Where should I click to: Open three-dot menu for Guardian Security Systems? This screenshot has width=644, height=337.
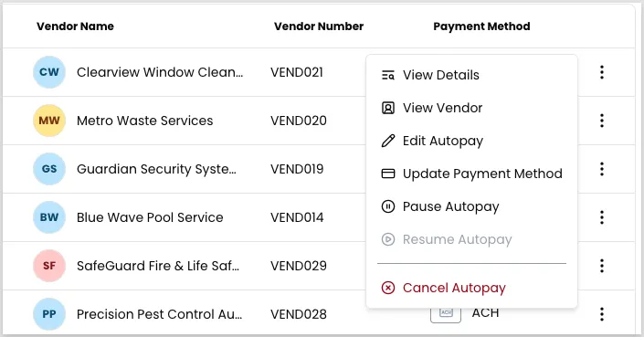click(x=602, y=169)
